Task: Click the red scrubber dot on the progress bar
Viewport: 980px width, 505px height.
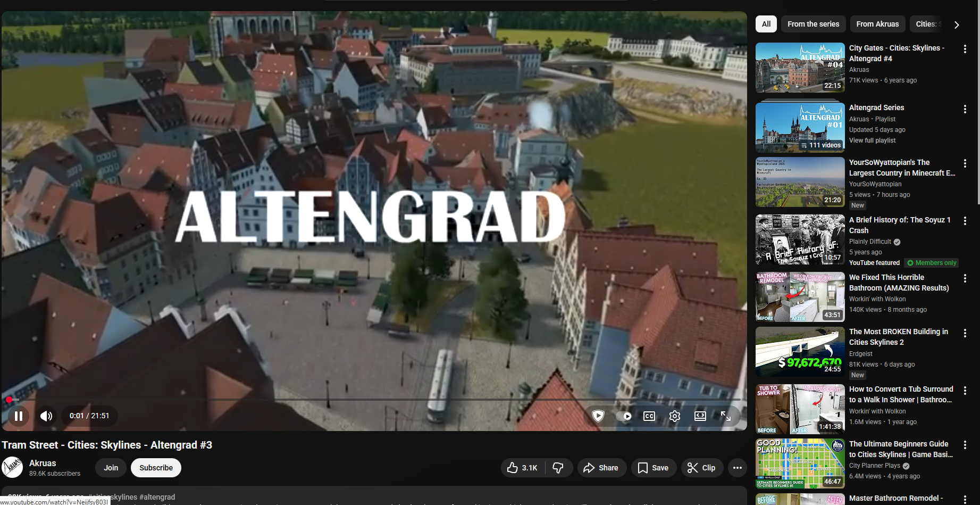Action: pyautogui.click(x=9, y=399)
